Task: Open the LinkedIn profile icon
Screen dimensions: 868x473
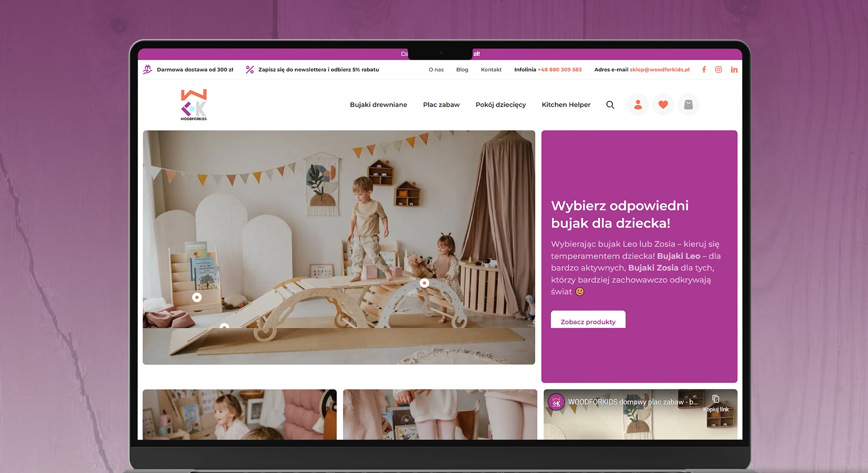Action: click(x=734, y=70)
